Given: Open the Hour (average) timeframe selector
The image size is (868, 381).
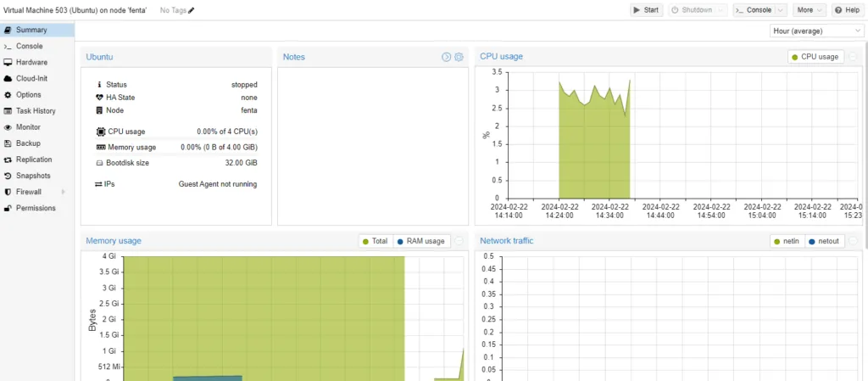Looking at the screenshot, I should (816, 31).
